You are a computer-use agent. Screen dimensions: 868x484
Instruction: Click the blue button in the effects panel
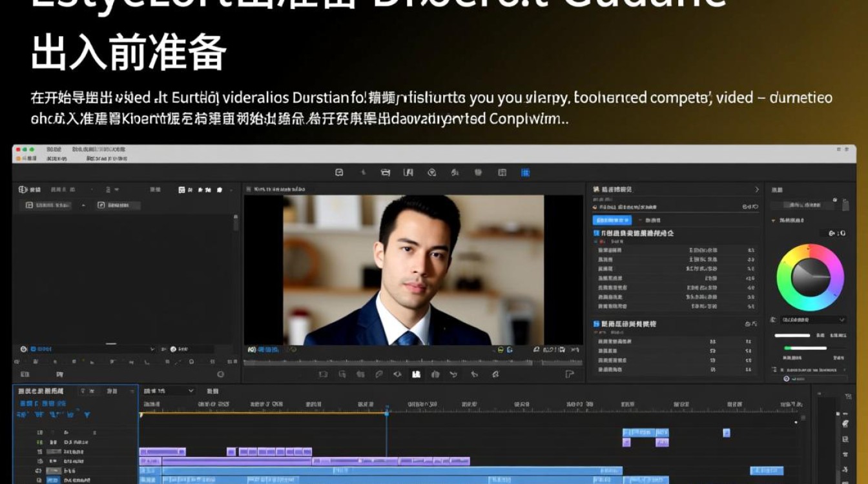612,220
